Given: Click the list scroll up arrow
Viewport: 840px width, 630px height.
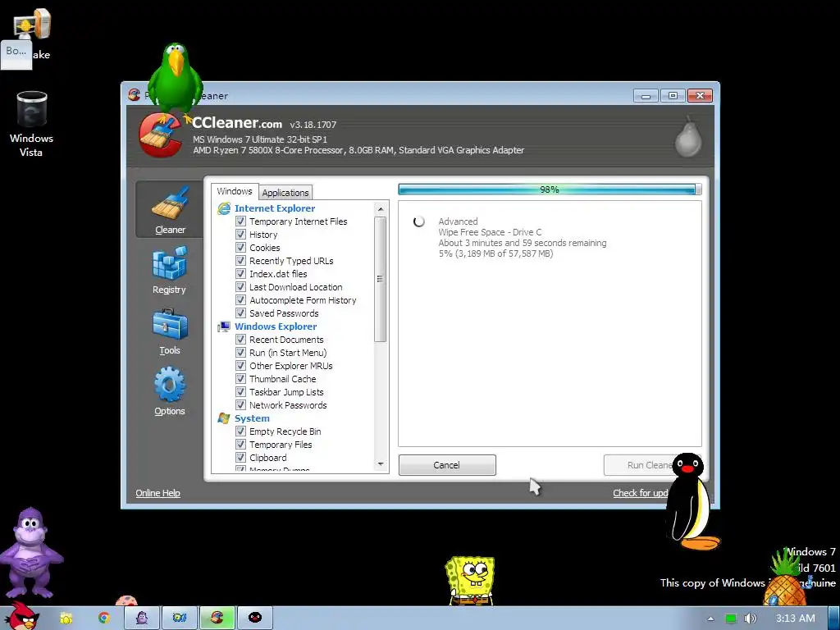Looking at the screenshot, I should point(381,209).
